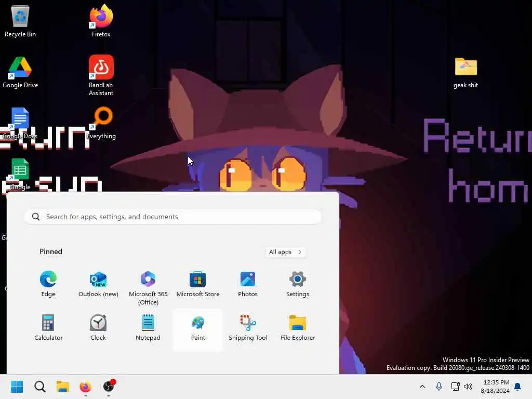
Task: Open Microsoft Store pinned app
Action: pyautogui.click(x=198, y=284)
